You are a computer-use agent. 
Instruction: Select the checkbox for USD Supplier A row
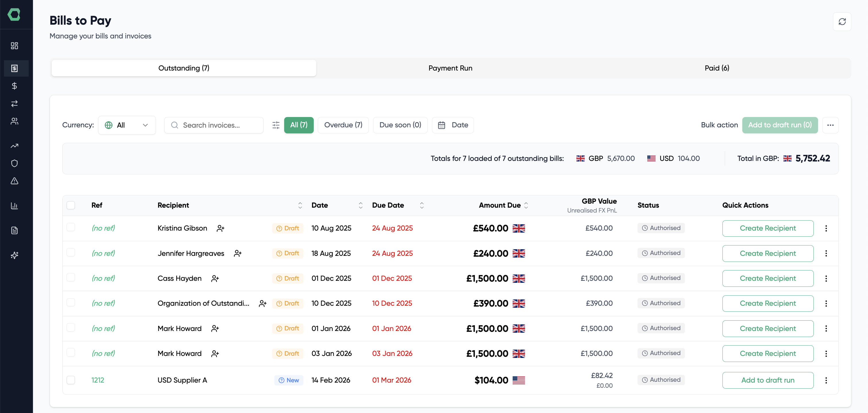pos(71,380)
